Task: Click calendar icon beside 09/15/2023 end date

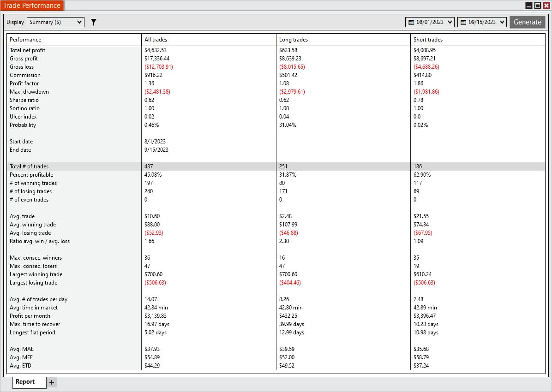Action: (463, 22)
